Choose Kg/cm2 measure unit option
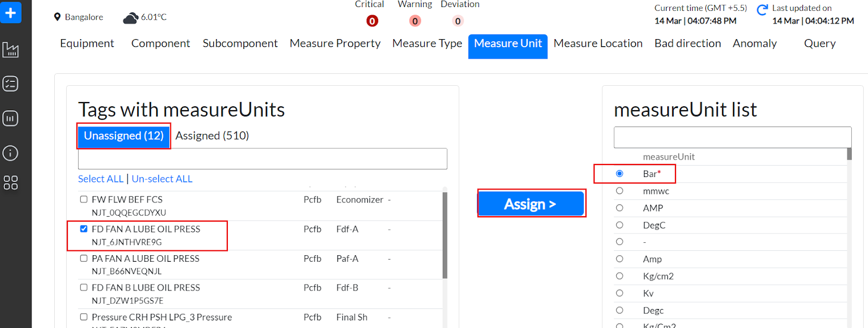Screen dimensions: 868x328 point(620,276)
